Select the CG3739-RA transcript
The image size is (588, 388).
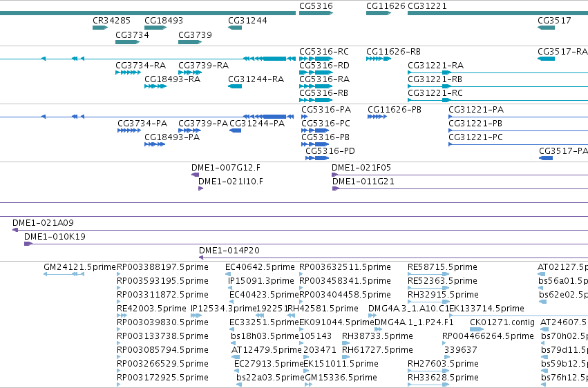click(190, 72)
